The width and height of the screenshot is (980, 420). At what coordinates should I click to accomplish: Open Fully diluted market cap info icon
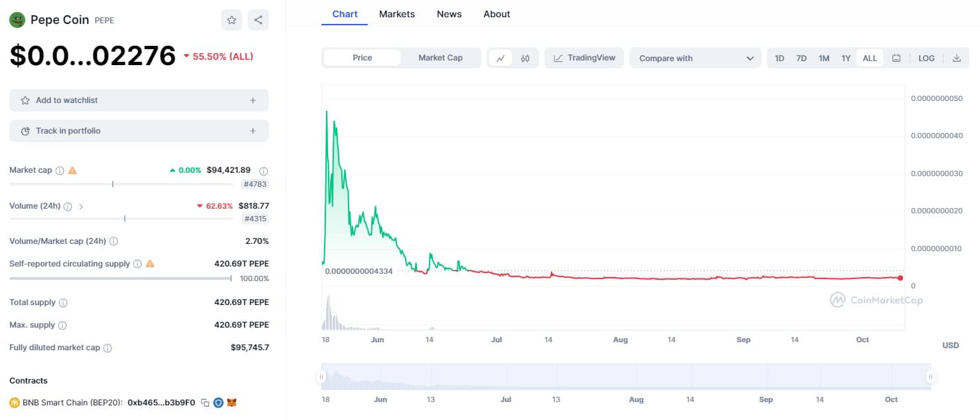108,348
